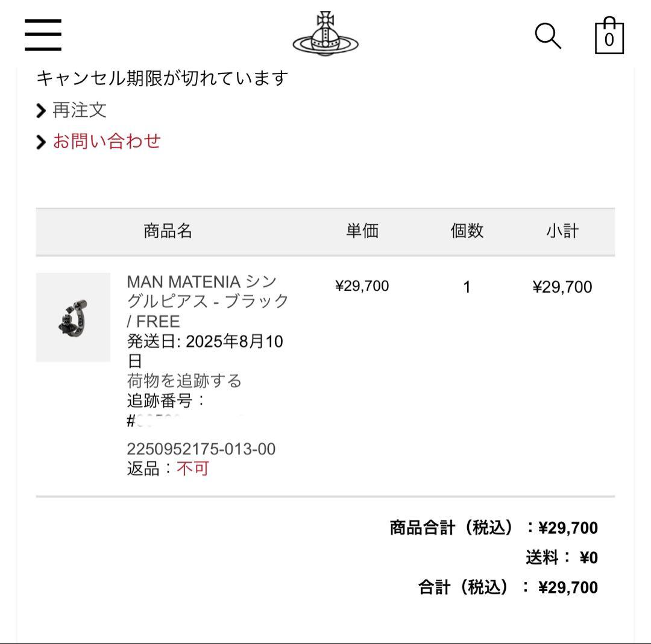Click the 単価 column header
This screenshot has width=651, height=644.
(362, 231)
